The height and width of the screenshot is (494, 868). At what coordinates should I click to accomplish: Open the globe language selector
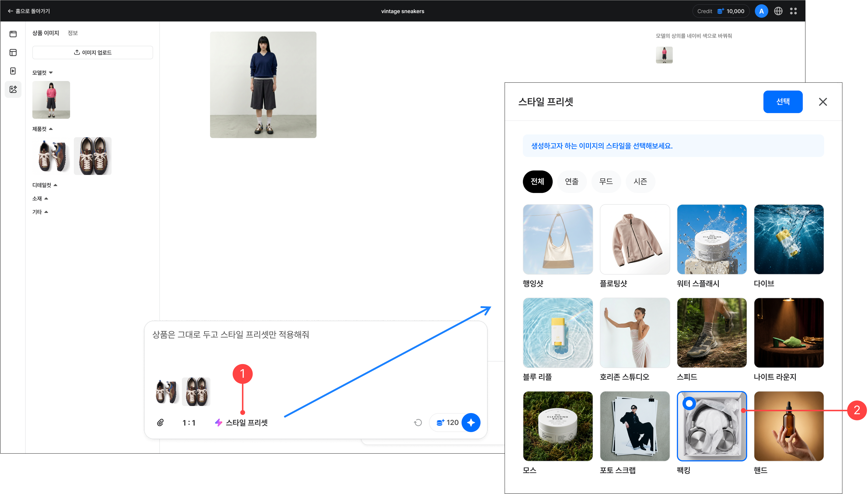(778, 11)
